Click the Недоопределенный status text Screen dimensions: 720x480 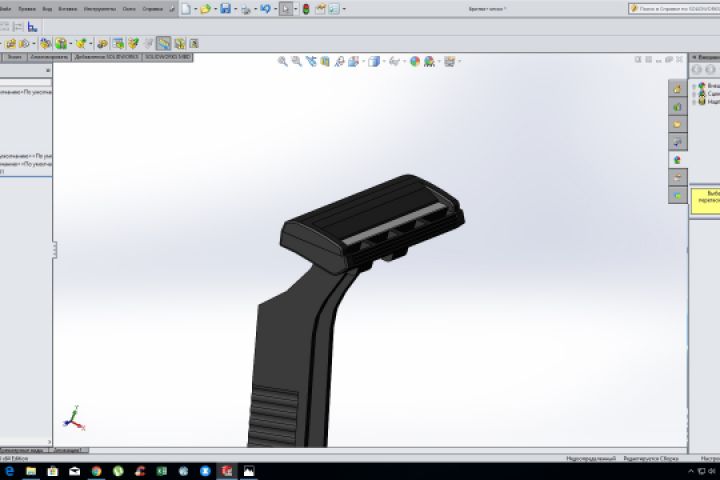pos(591,458)
